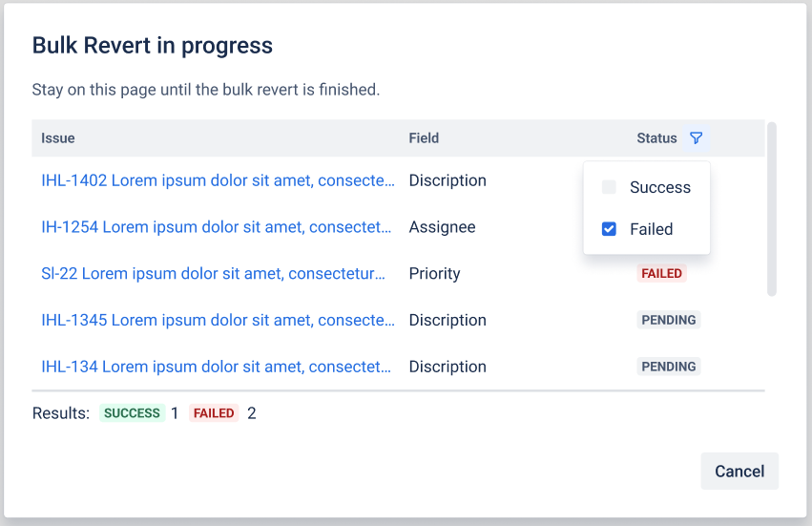This screenshot has width=812, height=526.
Task: Open issue IHL-134 link
Action: click(217, 367)
